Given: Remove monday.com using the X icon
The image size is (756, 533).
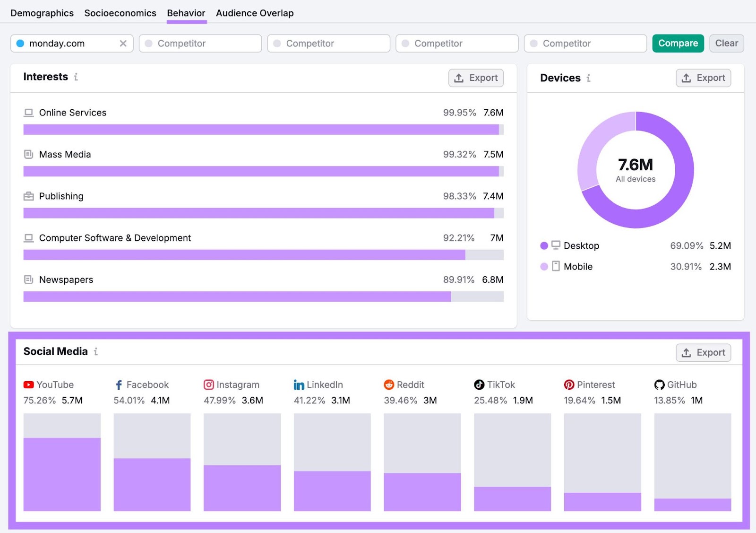Looking at the screenshot, I should (123, 43).
